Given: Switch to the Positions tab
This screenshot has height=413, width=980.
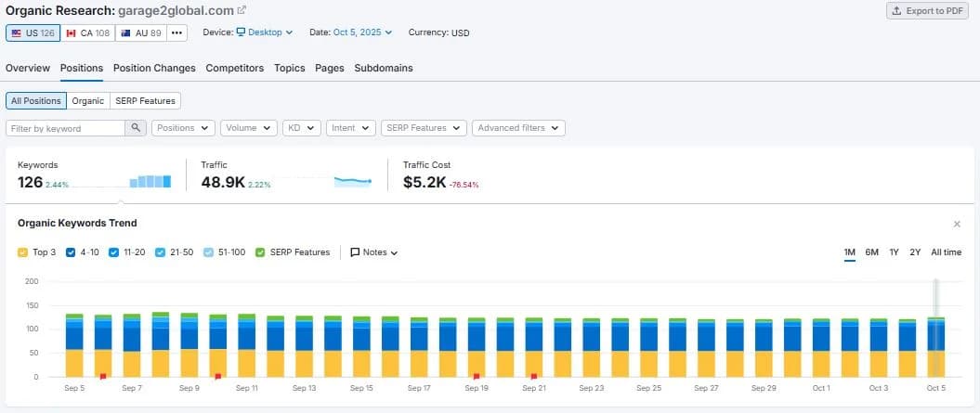Looking at the screenshot, I should coord(81,68).
